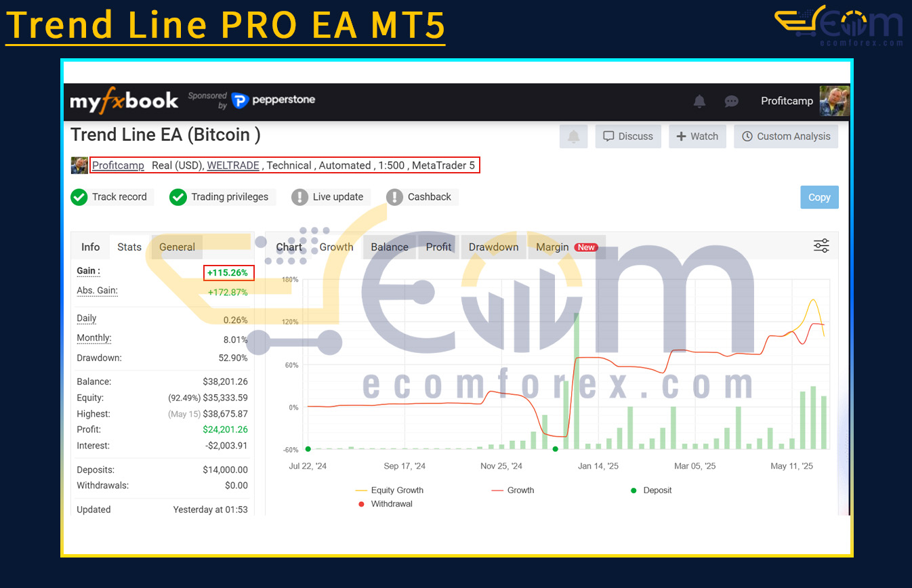
Task: Click the Discuss button
Action: point(628,136)
